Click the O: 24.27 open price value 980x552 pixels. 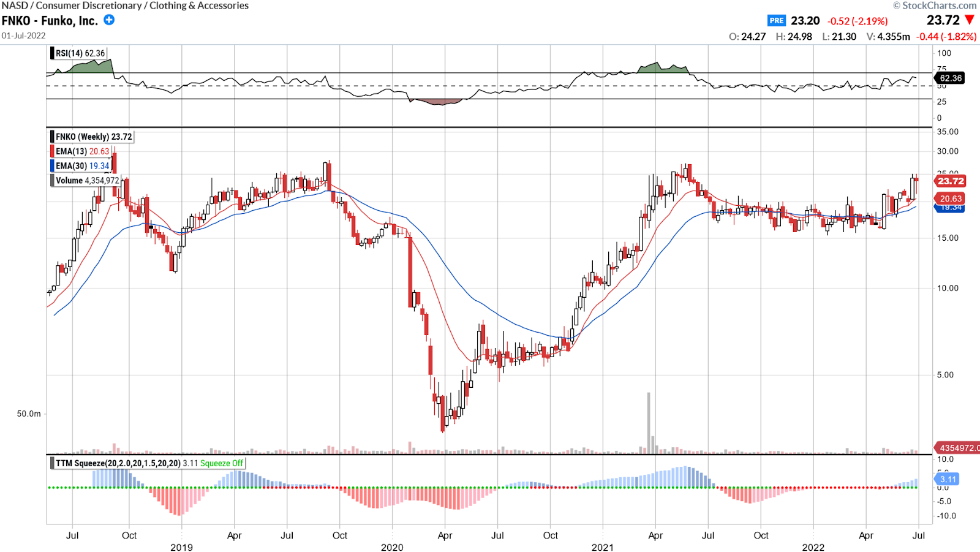pos(747,37)
